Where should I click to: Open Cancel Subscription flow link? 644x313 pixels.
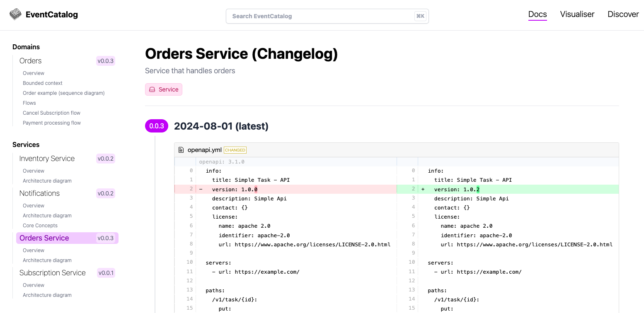tap(51, 113)
